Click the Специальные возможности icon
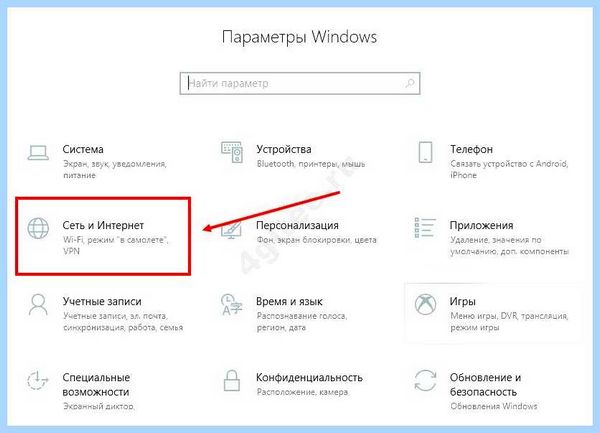600x433 pixels. click(x=38, y=381)
